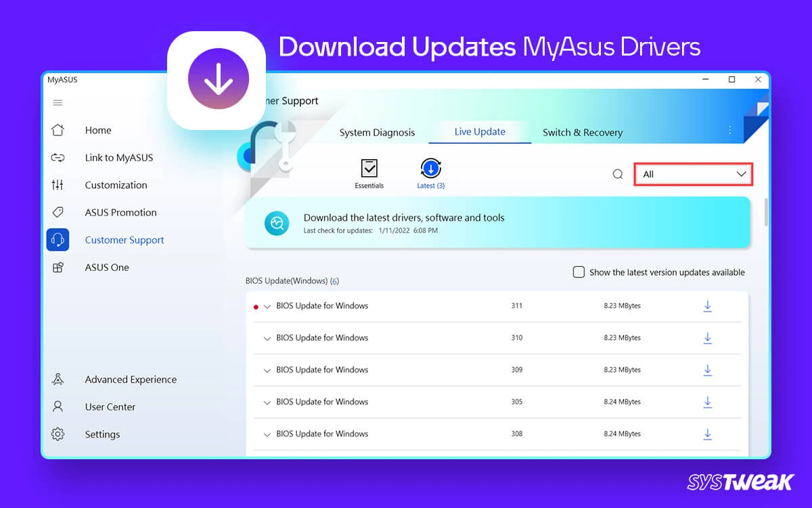Open User Center section

(x=110, y=407)
